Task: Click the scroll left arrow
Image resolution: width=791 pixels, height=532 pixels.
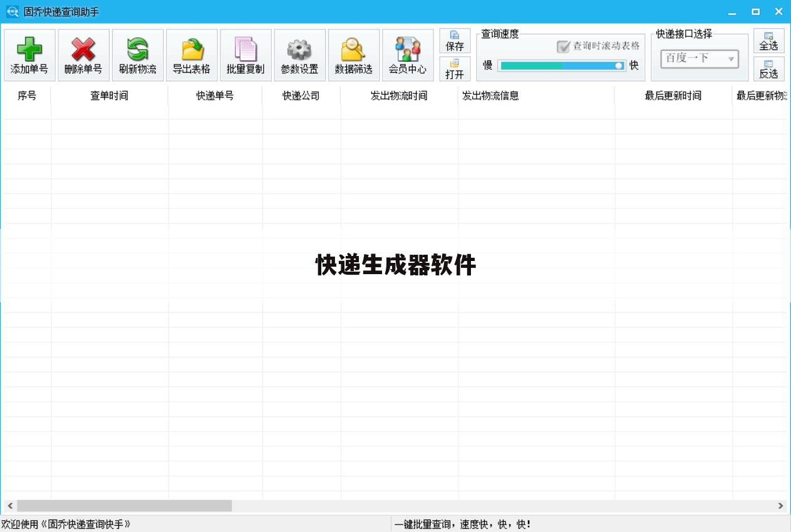Action: point(9,506)
